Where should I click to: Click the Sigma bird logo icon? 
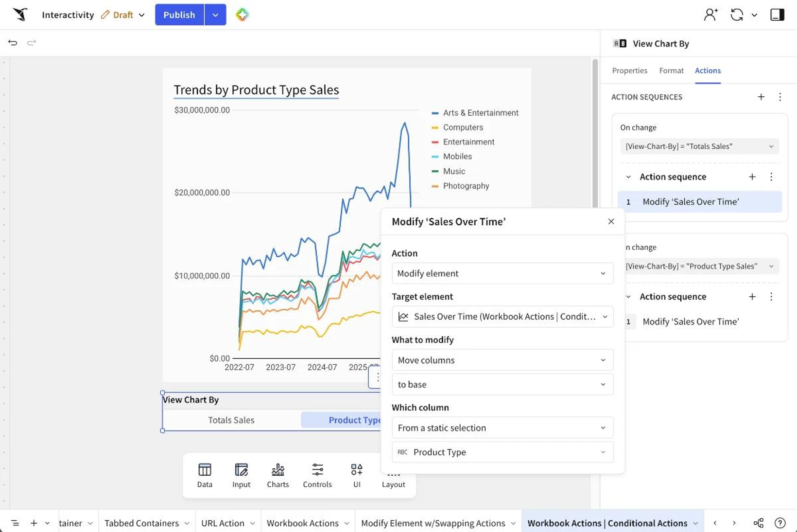click(20, 15)
